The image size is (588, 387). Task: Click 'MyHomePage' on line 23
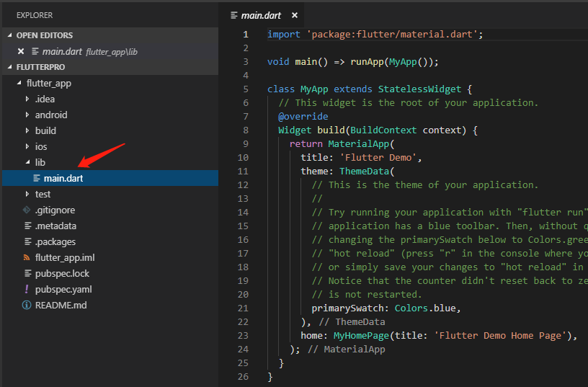[x=362, y=336]
